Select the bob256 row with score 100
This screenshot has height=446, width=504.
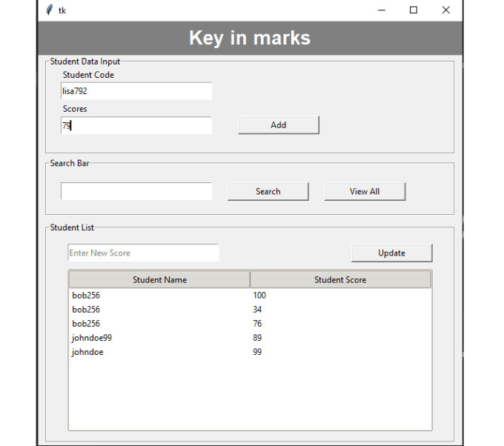coord(250,296)
